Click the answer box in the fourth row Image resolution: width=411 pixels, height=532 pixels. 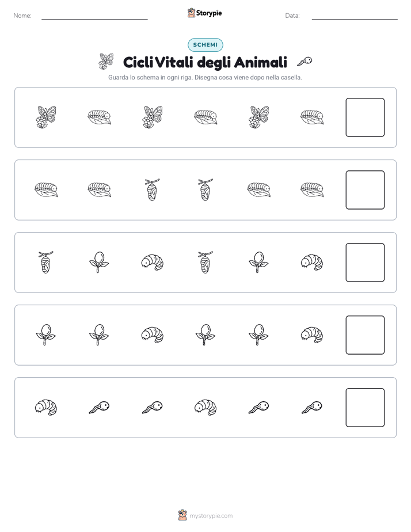point(365,335)
